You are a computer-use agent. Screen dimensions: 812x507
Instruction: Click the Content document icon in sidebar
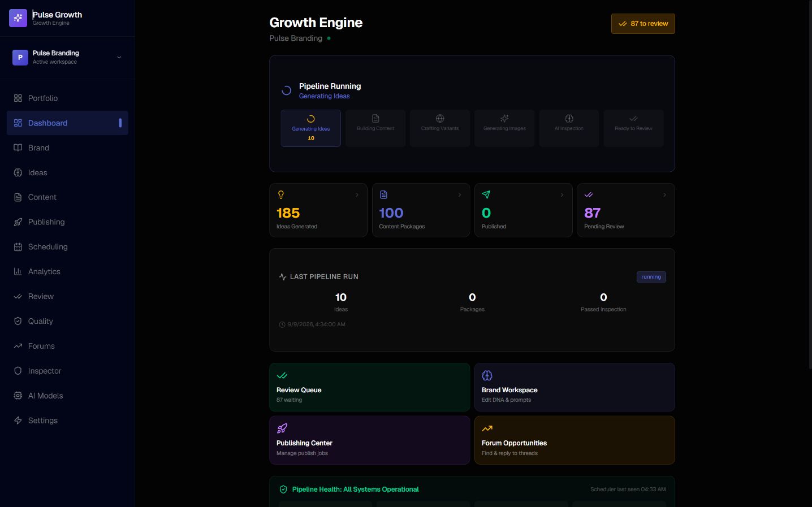tap(18, 197)
